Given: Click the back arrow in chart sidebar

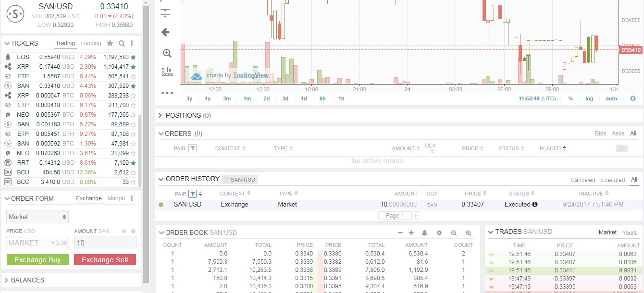Looking at the screenshot, I should pos(165,32).
